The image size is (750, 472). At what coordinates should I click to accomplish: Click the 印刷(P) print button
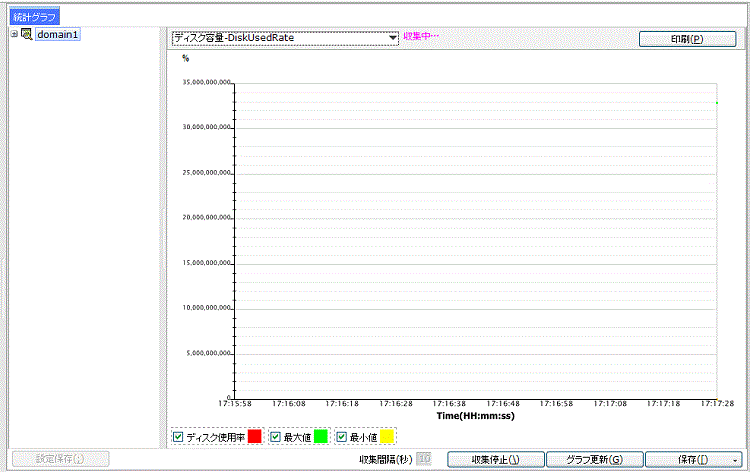point(686,39)
